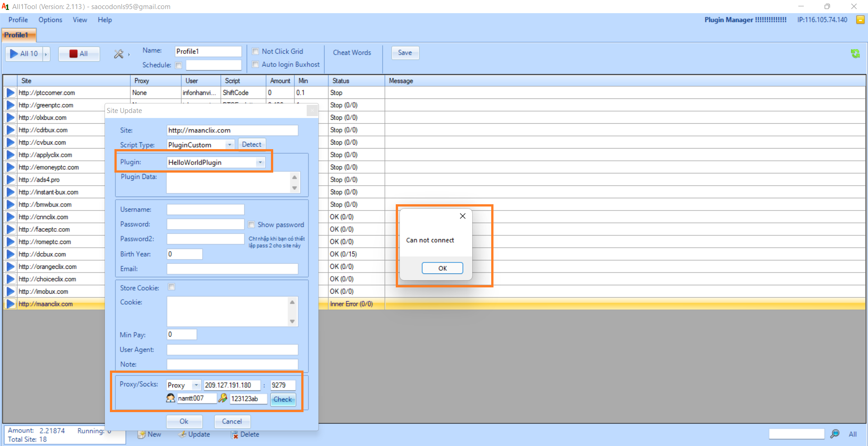This screenshot has width=868, height=446.
Task: Check the Show password option
Action: pos(251,225)
